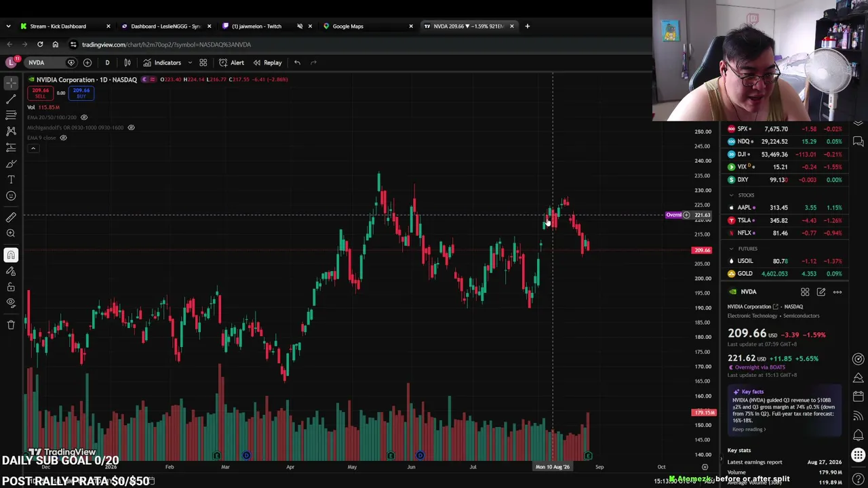
Task: Switch to Dashboard - LeslieNGGG tab
Action: (x=165, y=26)
